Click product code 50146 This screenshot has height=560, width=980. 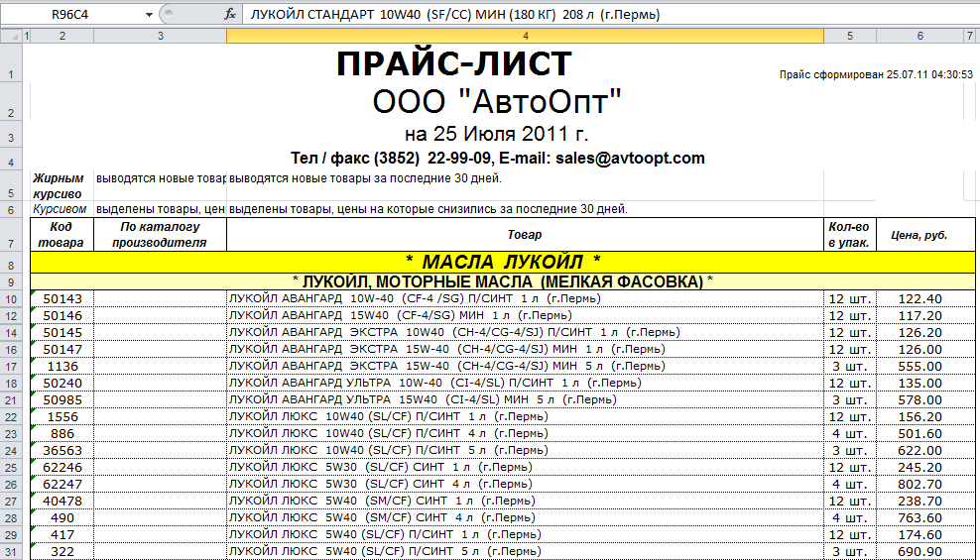[x=62, y=316]
